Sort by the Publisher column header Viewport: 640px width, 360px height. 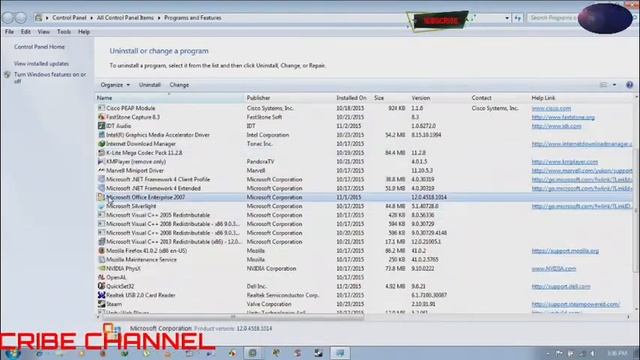(289, 98)
